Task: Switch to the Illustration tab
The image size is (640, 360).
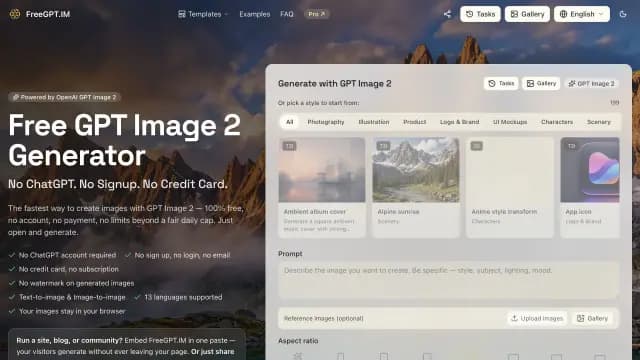Action: [373, 122]
